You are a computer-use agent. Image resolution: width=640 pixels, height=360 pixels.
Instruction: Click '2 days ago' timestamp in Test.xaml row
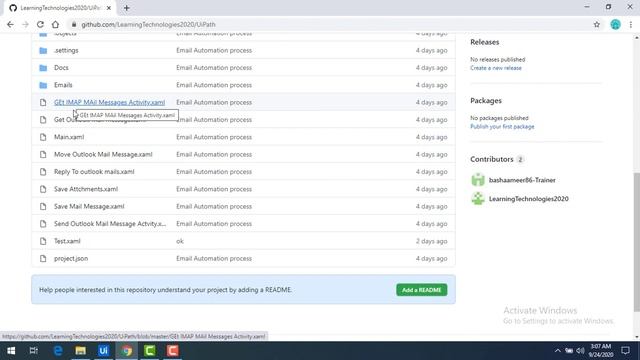click(x=431, y=241)
